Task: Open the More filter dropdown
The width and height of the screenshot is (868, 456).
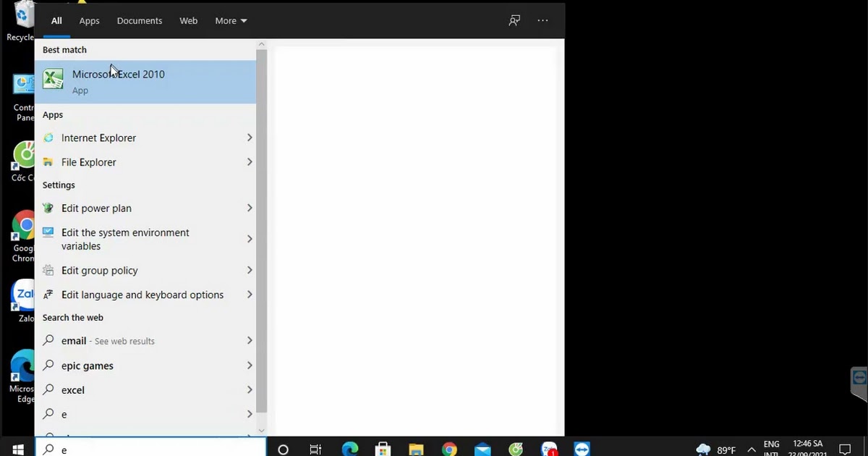Action: coord(231,21)
